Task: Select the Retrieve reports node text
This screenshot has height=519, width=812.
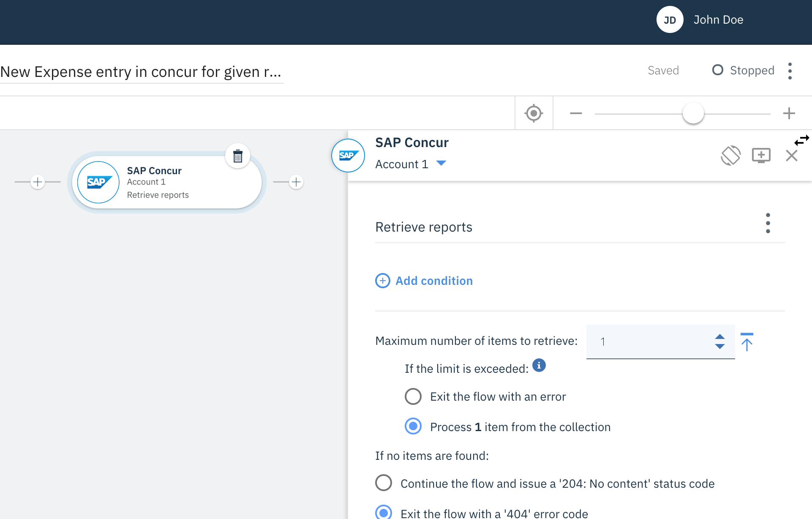Action: pos(158,195)
